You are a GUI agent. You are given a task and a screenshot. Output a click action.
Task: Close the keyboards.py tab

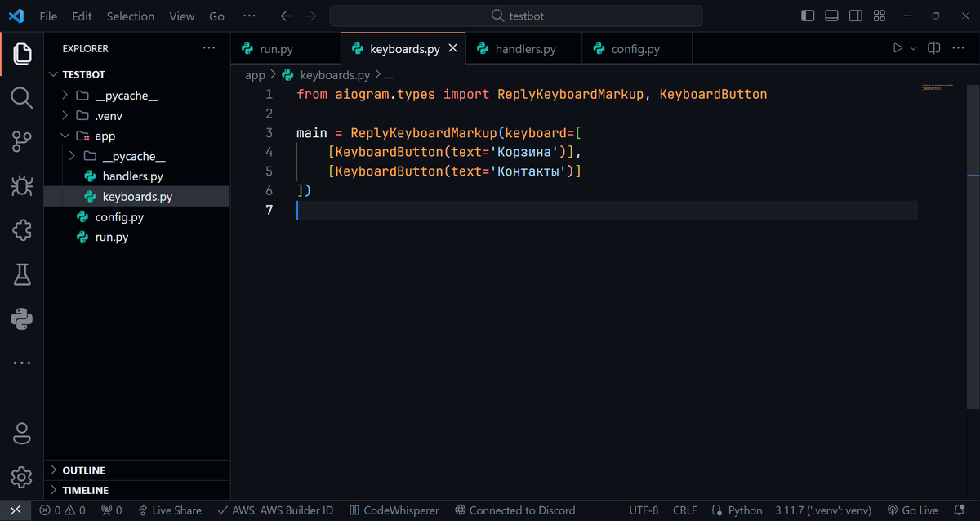click(453, 48)
